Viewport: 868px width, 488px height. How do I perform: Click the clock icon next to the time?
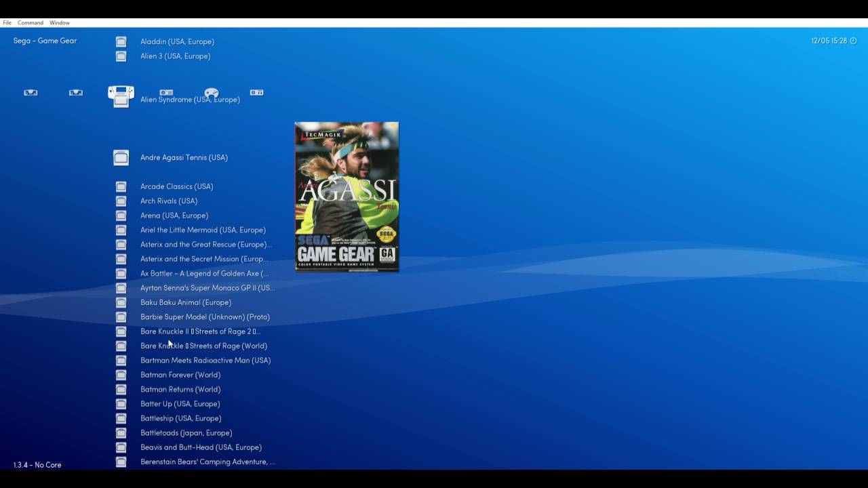point(853,41)
